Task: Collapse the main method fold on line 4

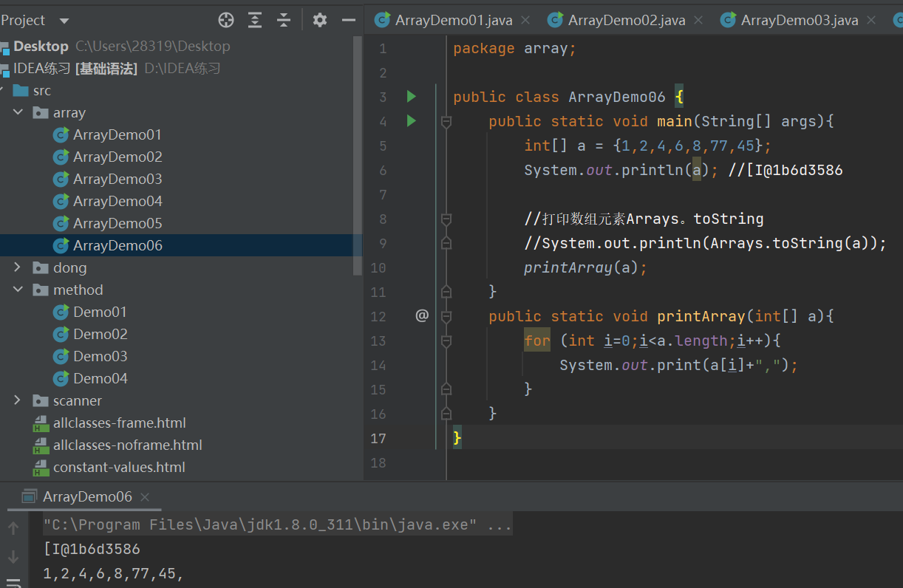Action: (446, 121)
